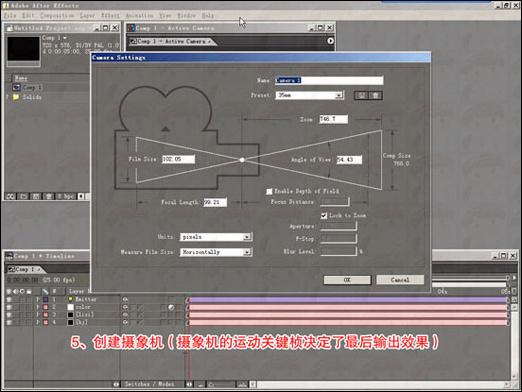Click the label tag column header in Timeline
The height and width of the screenshot is (392, 522).
[x=45, y=291]
